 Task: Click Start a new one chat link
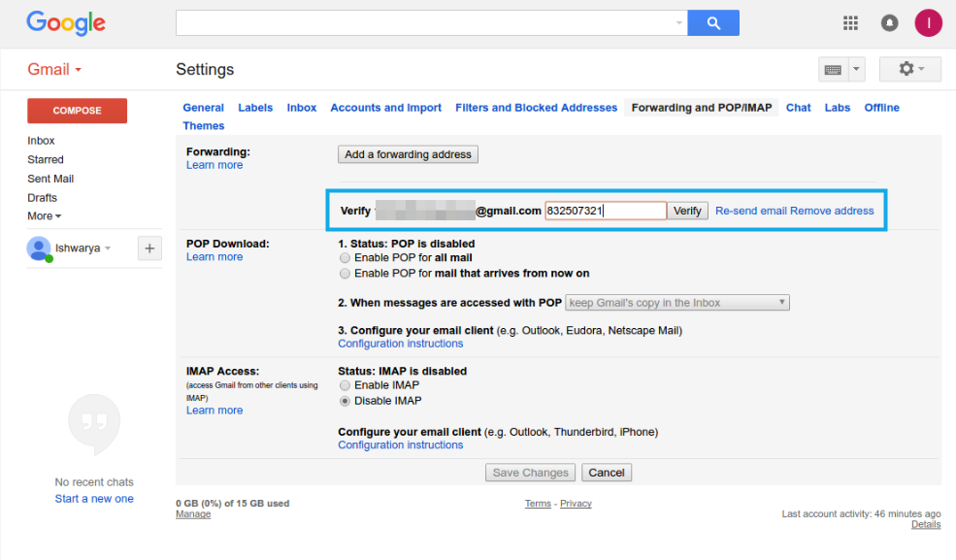94,499
